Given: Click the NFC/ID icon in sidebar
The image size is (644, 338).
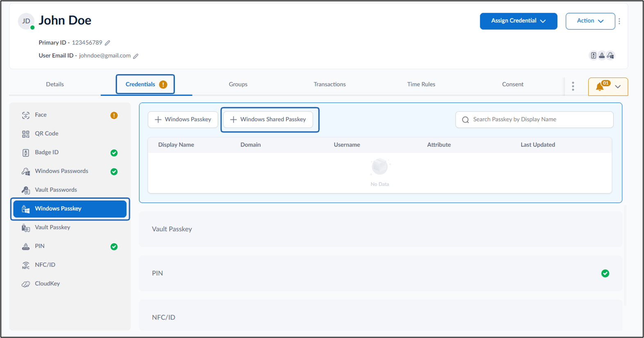Looking at the screenshot, I should tap(26, 265).
